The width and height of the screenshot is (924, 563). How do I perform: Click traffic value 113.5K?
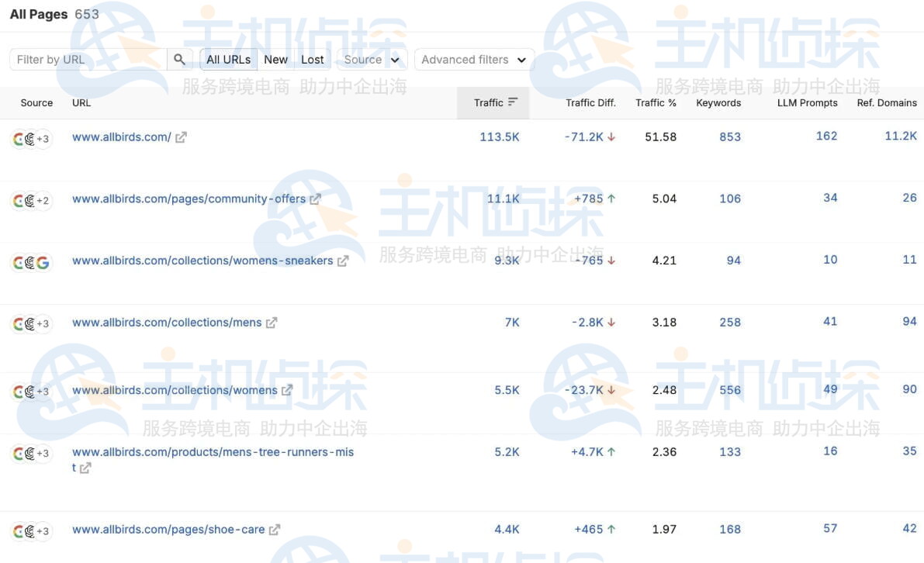[500, 137]
